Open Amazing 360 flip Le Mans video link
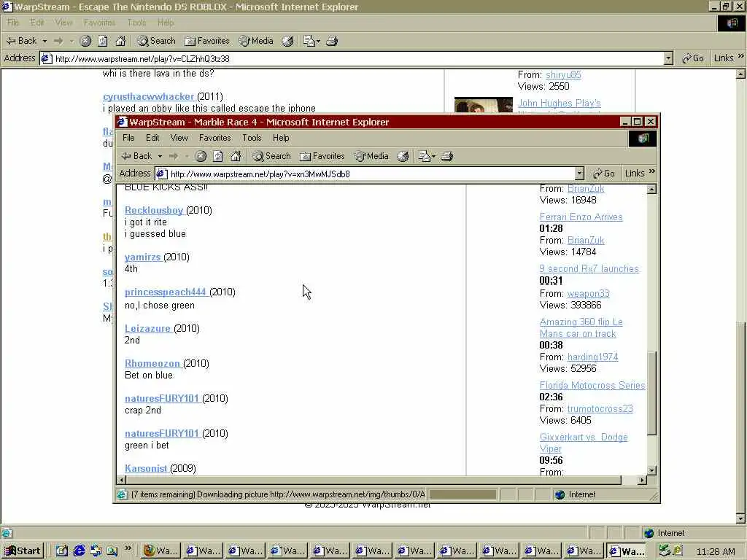 [581, 327]
